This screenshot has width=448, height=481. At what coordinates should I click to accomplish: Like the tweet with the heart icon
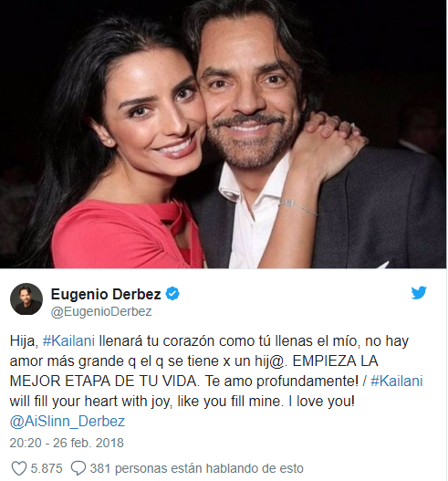tap(19, 468)
